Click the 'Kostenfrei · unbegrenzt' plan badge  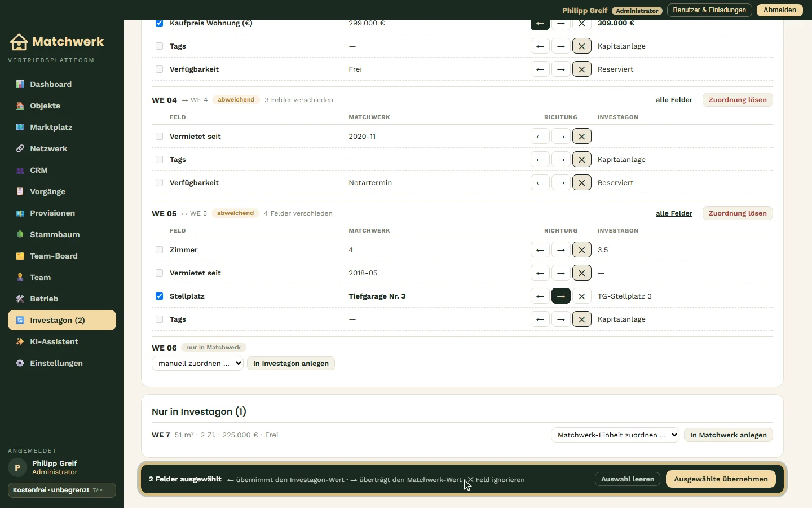tap(62, 490)
